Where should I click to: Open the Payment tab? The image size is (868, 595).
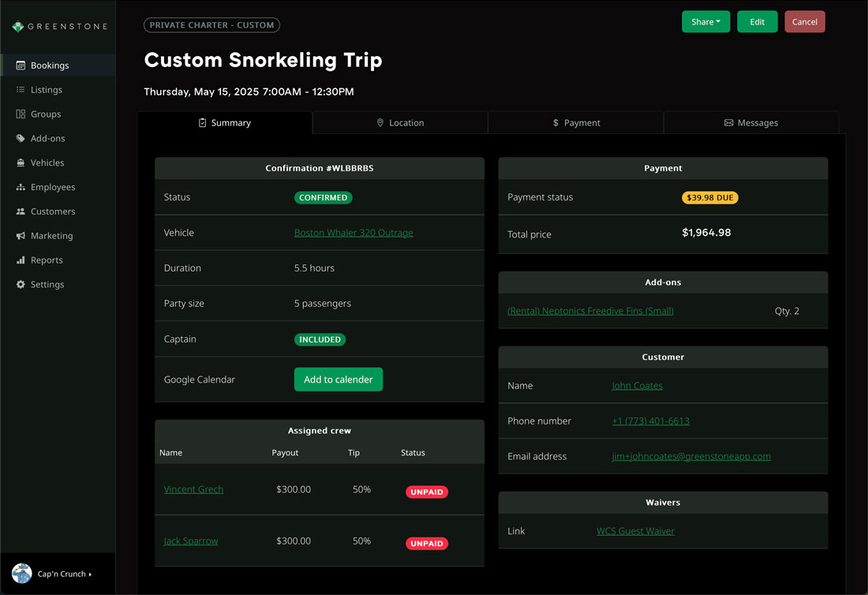click(x=576, y=123)
